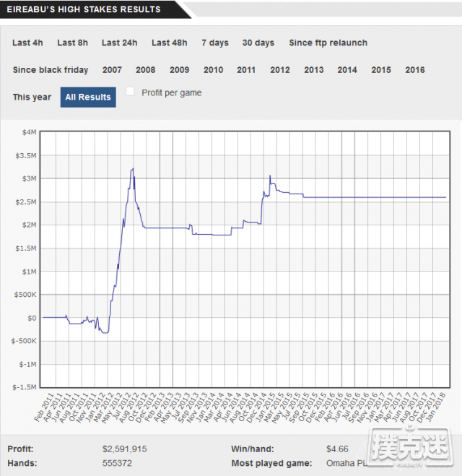View results for year 2016
The image size is (462, 476).
(x=415, y=70)
